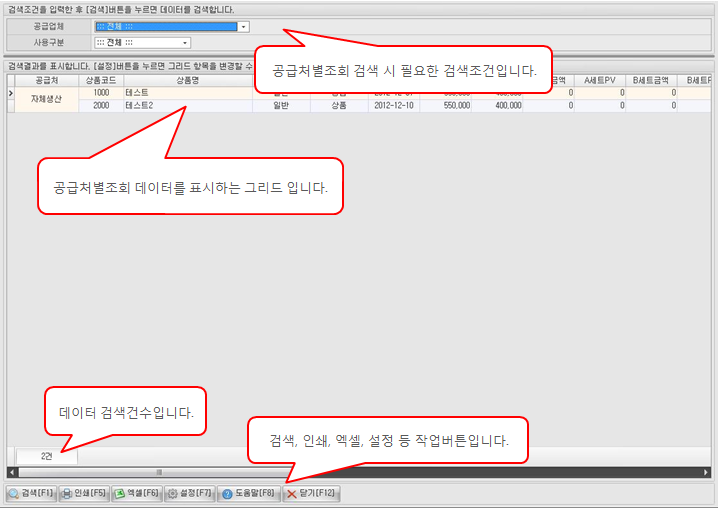
Task: Click the B세트금액 column header
Action: [651, 80]
